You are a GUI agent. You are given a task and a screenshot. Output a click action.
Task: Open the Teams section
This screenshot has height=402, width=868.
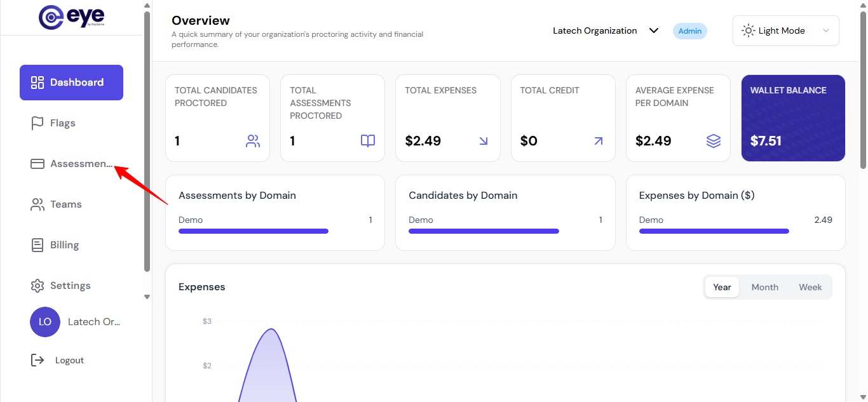(71, 204)
